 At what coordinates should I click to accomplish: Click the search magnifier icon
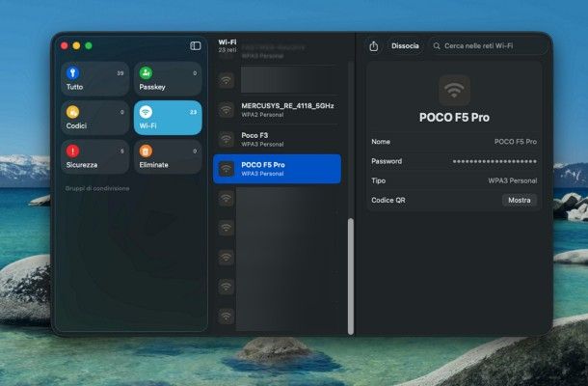coord(437,46)
